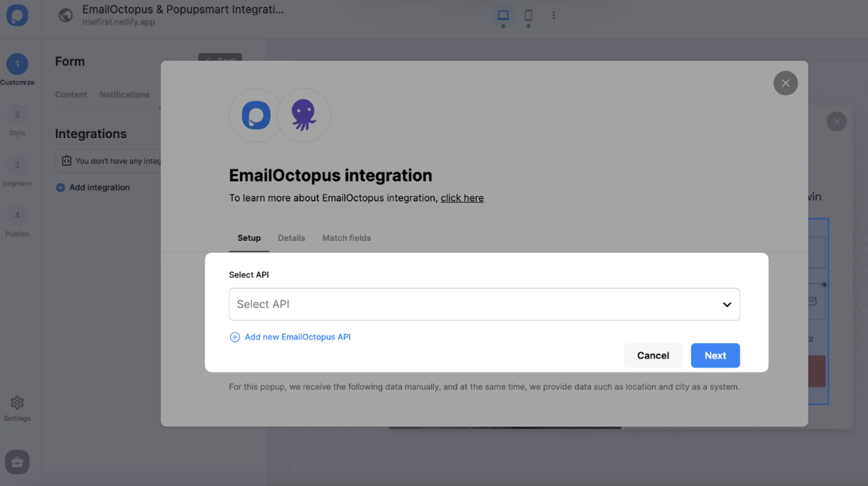Open the Notifications tab in Form panel
The width and height of the screenshot is (868, 486).
[x=125, y=95]
